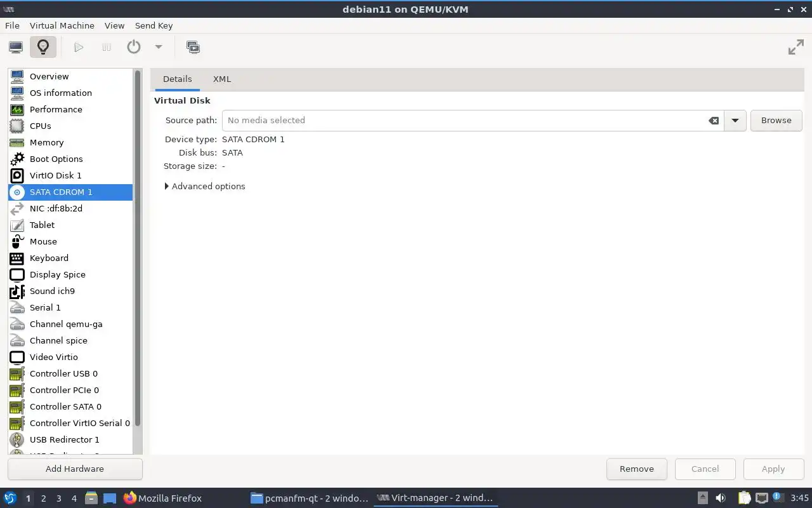Click the Cancel button
Screen dimensions: 812x508
coord(705,469)
